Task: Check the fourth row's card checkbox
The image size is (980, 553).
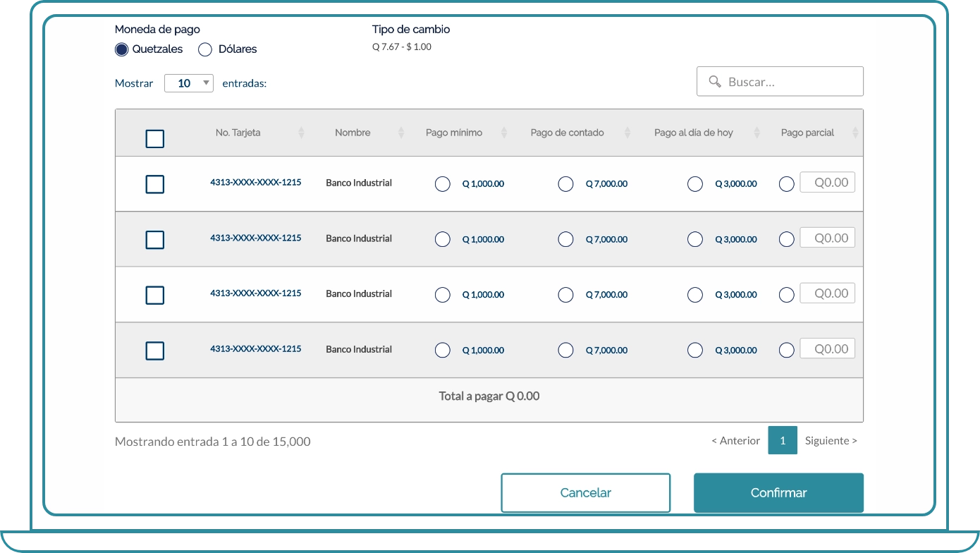Action: point(155,351)
